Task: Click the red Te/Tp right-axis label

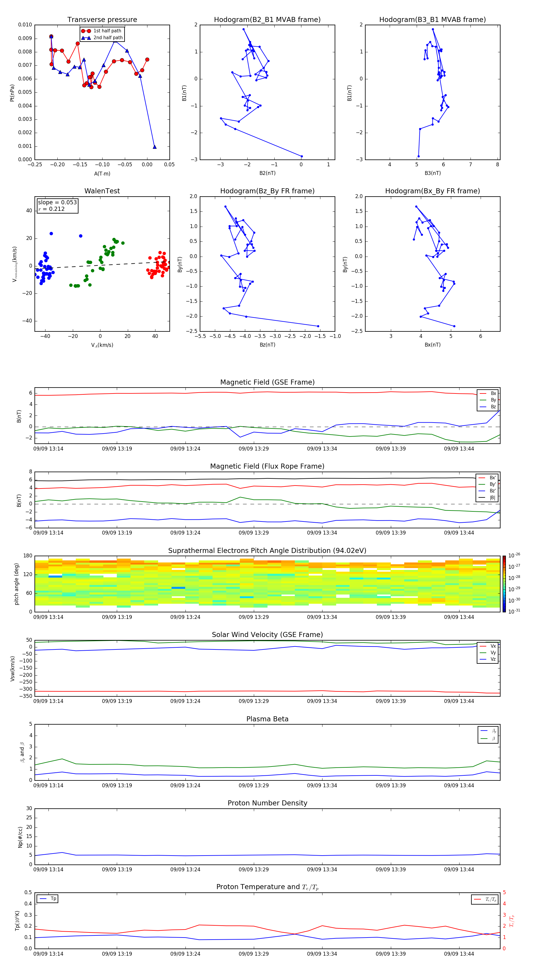Action: (512, 921)
